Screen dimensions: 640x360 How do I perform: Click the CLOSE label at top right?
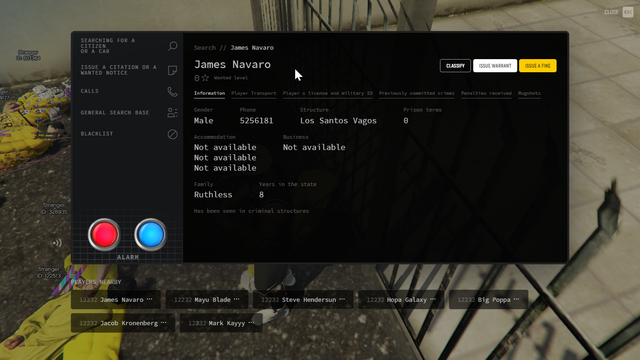click(x=611, y=12)
